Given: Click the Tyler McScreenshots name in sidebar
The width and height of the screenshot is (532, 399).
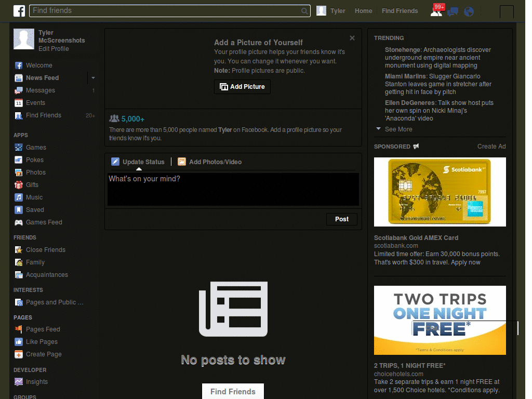Looking at the screenshot, I should coord(61,37).
